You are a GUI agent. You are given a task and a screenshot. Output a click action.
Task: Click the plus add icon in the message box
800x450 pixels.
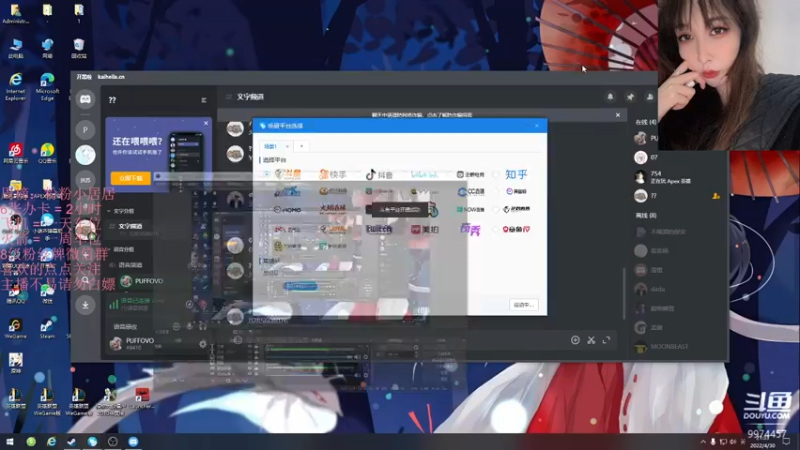point(575,340)
